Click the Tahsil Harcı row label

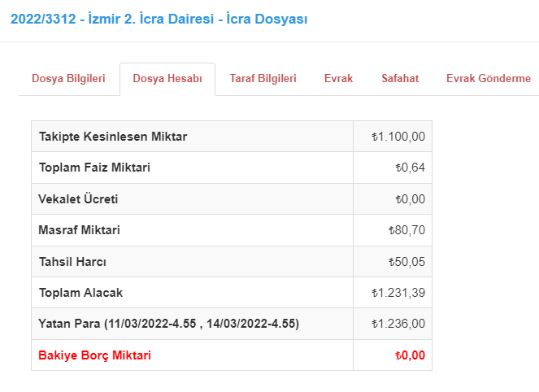(72, 262)
